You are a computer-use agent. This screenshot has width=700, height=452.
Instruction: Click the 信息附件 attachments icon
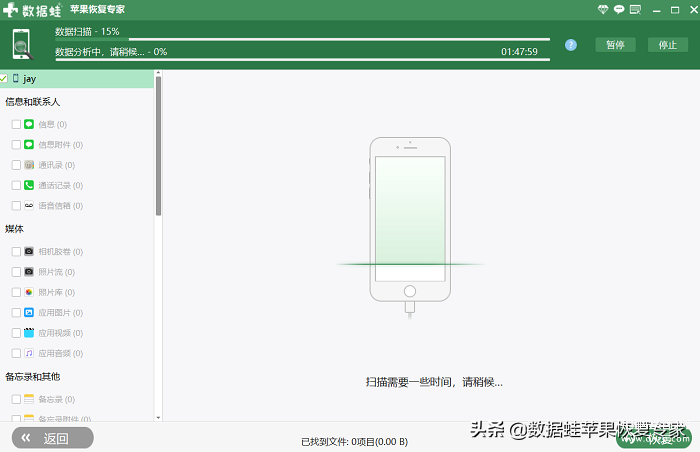coord(29,145)
